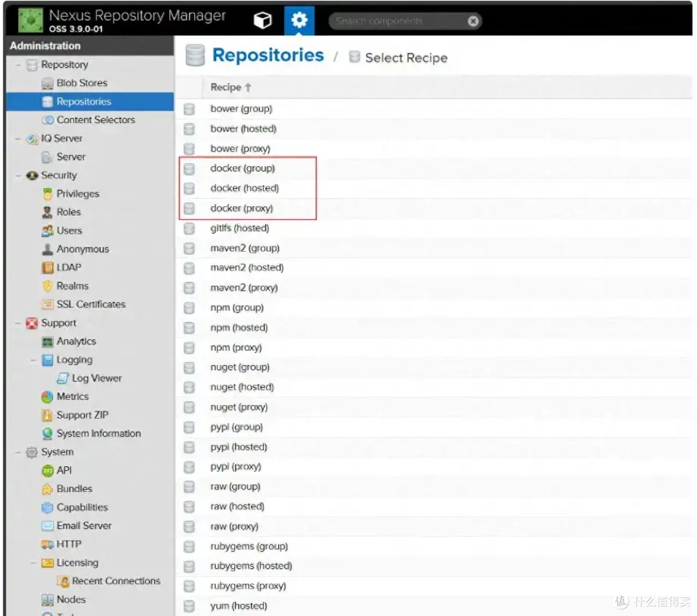This screenshot has width=697, height=616.
Task: Open Metrics pie chart icon
Action: [x=47, y=397]
